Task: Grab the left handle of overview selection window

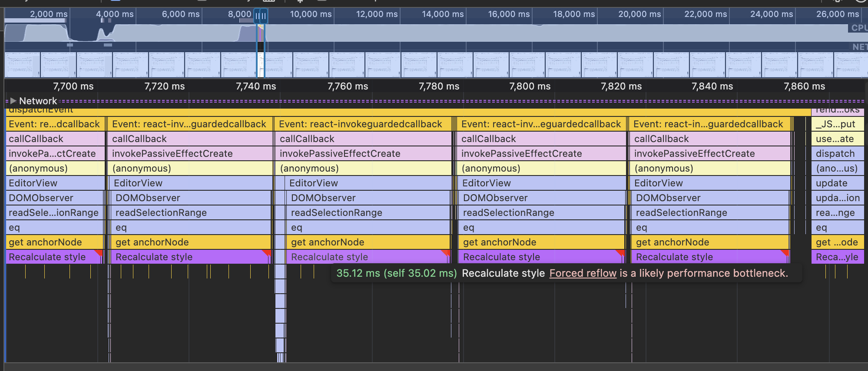Action: pyautogui.click(x=257, y=17)
